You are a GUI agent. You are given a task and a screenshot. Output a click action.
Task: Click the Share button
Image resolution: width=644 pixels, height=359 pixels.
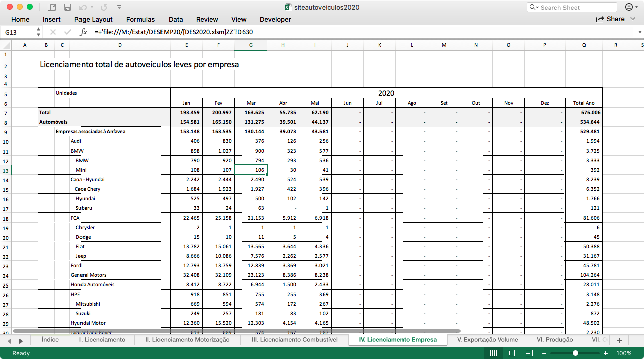610,19
